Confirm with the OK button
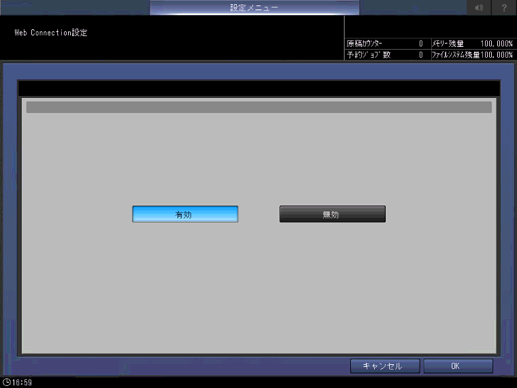The height and width of the screenshot is (388, 517). click(x=458, y=366)
